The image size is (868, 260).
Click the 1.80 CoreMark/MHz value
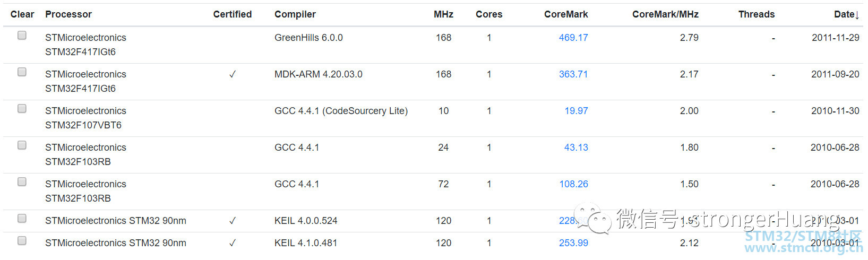(689, 148)
